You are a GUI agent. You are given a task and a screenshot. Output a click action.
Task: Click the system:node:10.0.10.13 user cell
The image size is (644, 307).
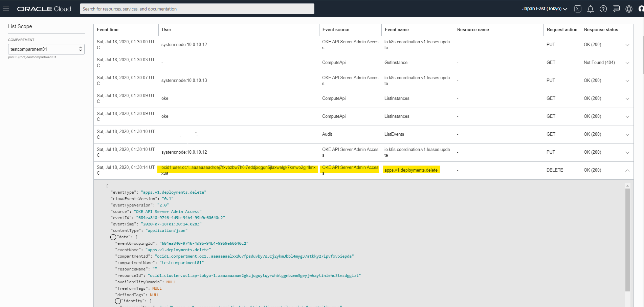(184, 81)
